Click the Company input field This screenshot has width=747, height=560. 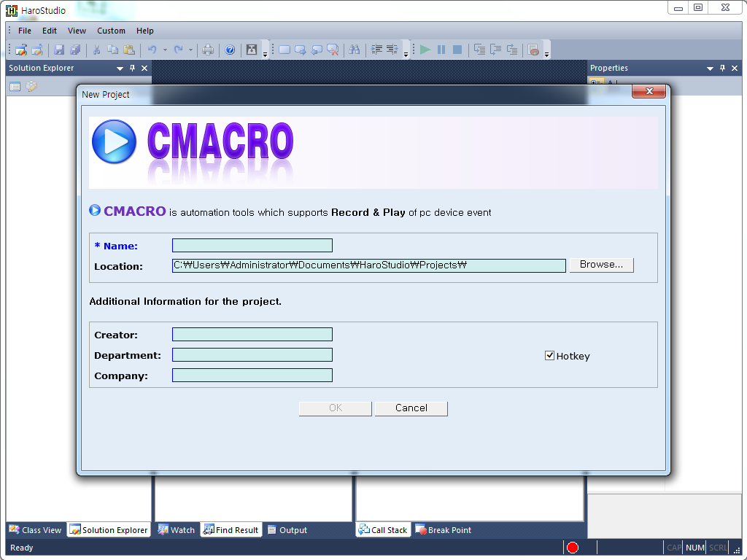(x=252, y=376)
